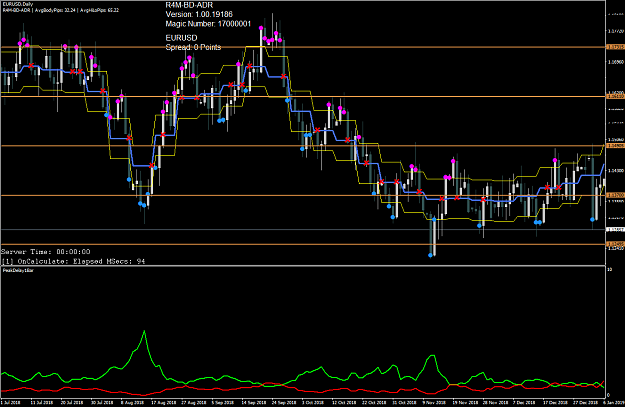The height and width of the screenshot is (407, 625).
Task: Click the sub-window scale value 10
Action: tap(609, 270)
